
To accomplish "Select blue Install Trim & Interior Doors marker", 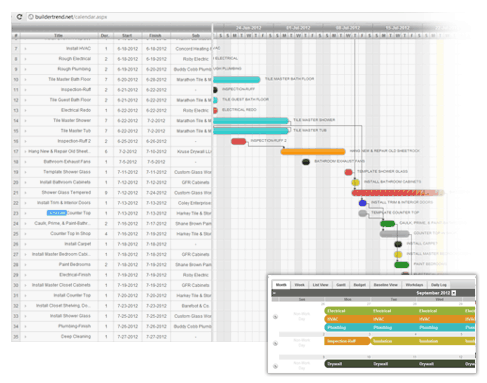I will tap(363, 203).
